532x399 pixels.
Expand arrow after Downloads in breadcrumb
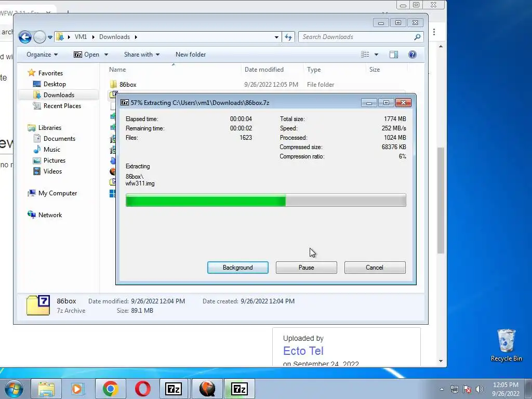tap(136, 37)
